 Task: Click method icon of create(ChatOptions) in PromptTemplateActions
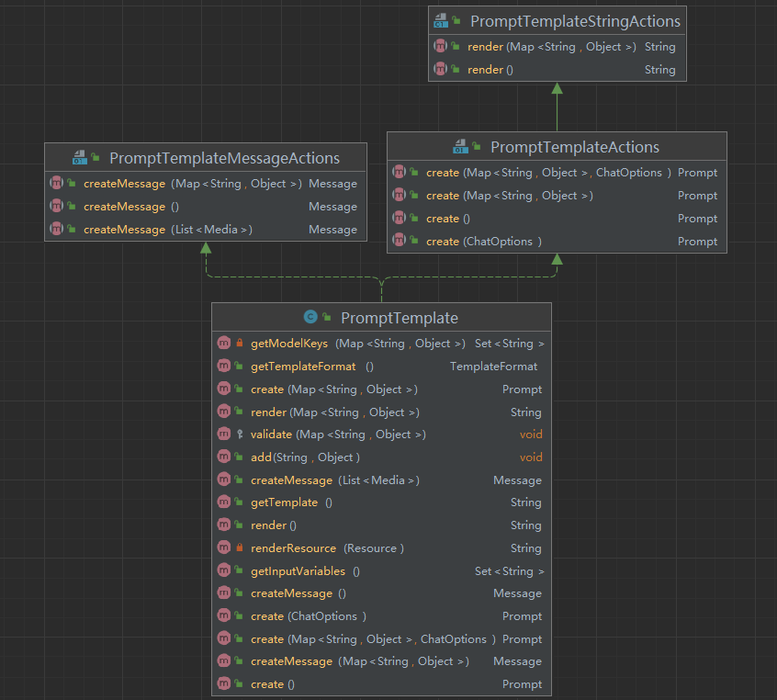click(x=399, y=241)
